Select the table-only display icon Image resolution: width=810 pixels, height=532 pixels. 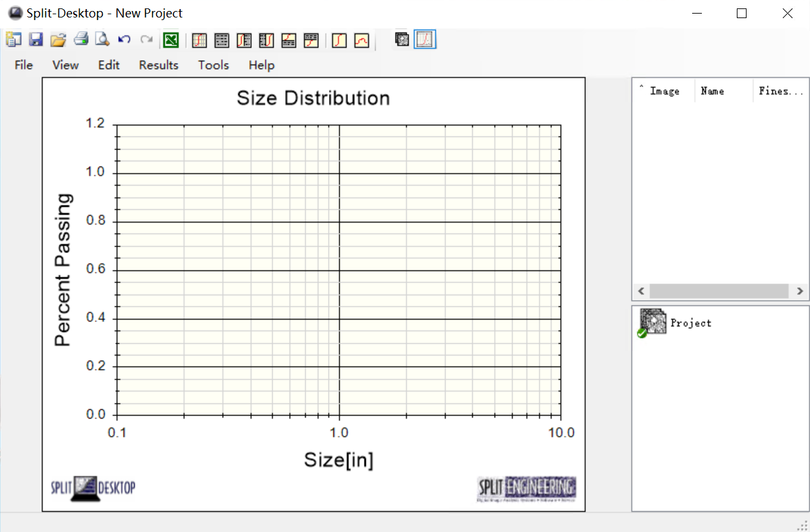coord(222,40)
